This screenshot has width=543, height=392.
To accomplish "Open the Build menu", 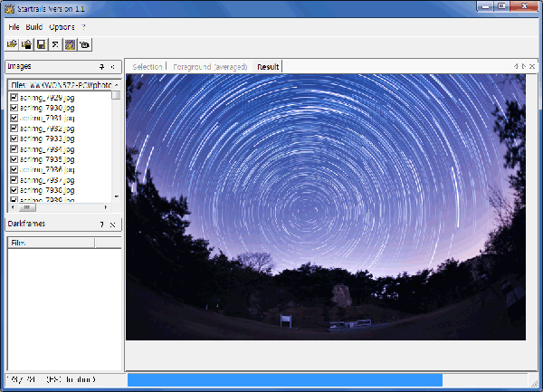I will [x=34, y=27].
